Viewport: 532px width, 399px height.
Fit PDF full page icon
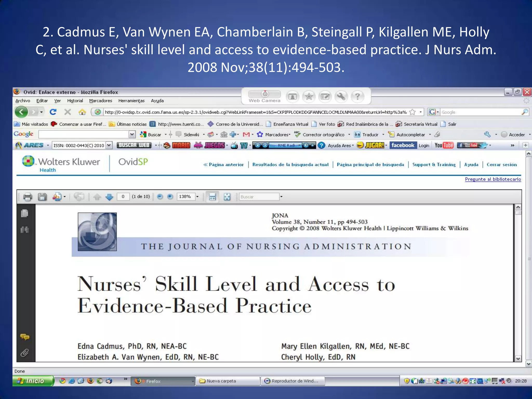[x=227, y=197]
